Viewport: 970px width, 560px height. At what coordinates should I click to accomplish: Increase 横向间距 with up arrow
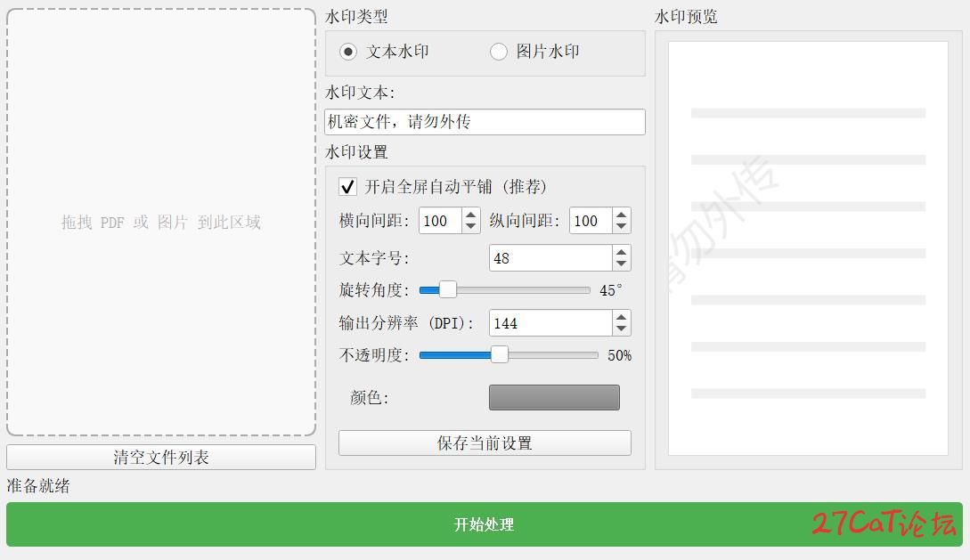[x=471, y=215]
